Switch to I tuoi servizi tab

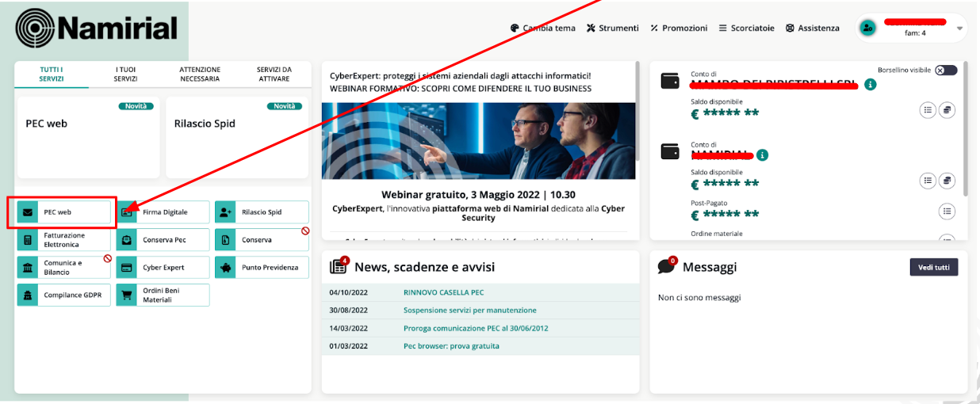pos(125,74)
